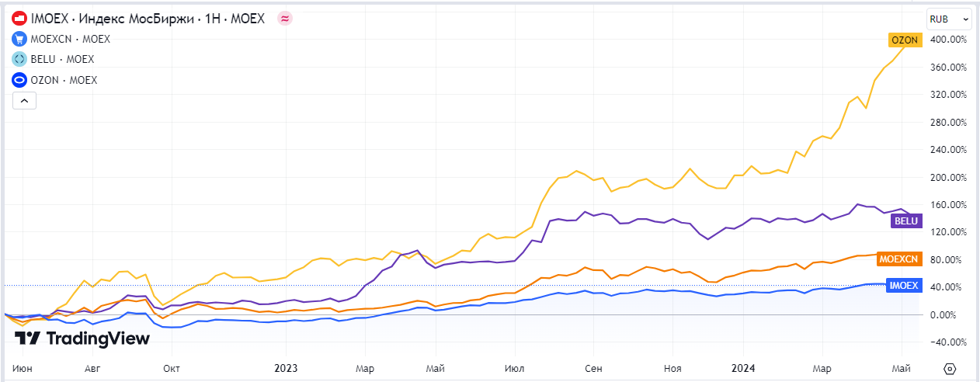The width and height of the screenshot is (980, 382).
Task: Select the OZON · MOEX legend entry
Action: coord(64,80)
